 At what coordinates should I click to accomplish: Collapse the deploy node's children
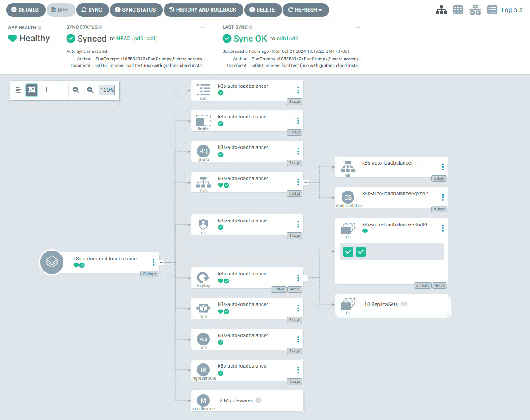305,278
